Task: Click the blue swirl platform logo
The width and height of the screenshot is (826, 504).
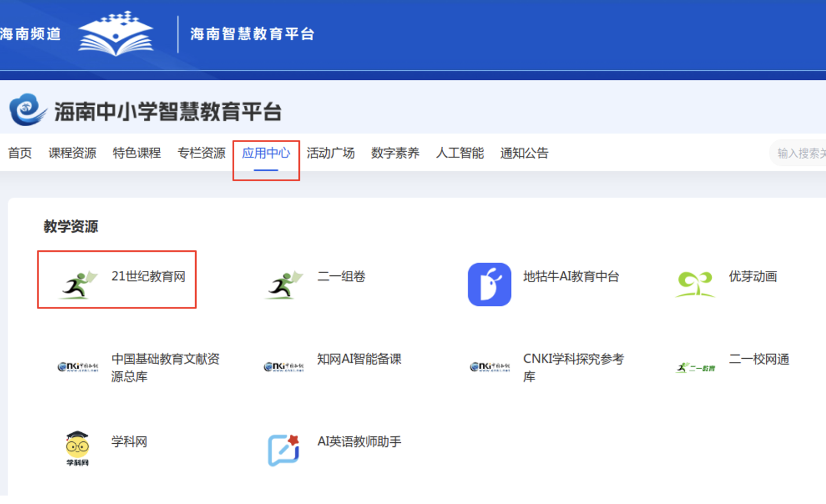Action: (27, 110)
